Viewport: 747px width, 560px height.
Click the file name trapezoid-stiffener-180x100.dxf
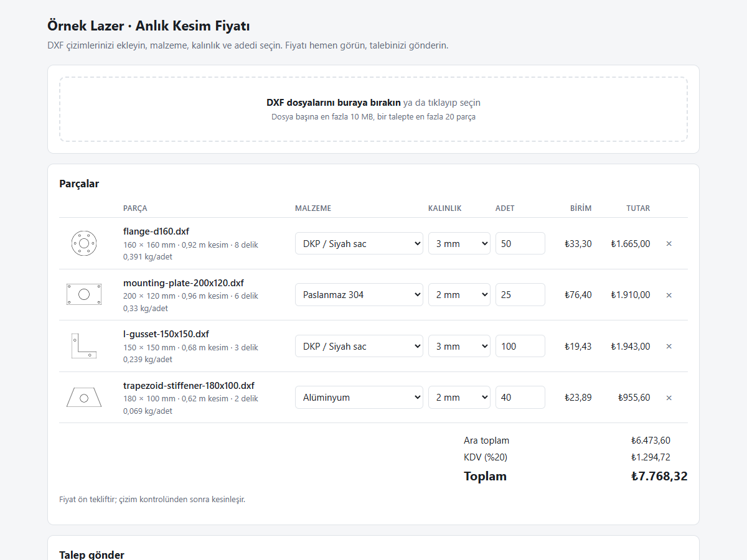click(189, 385)
